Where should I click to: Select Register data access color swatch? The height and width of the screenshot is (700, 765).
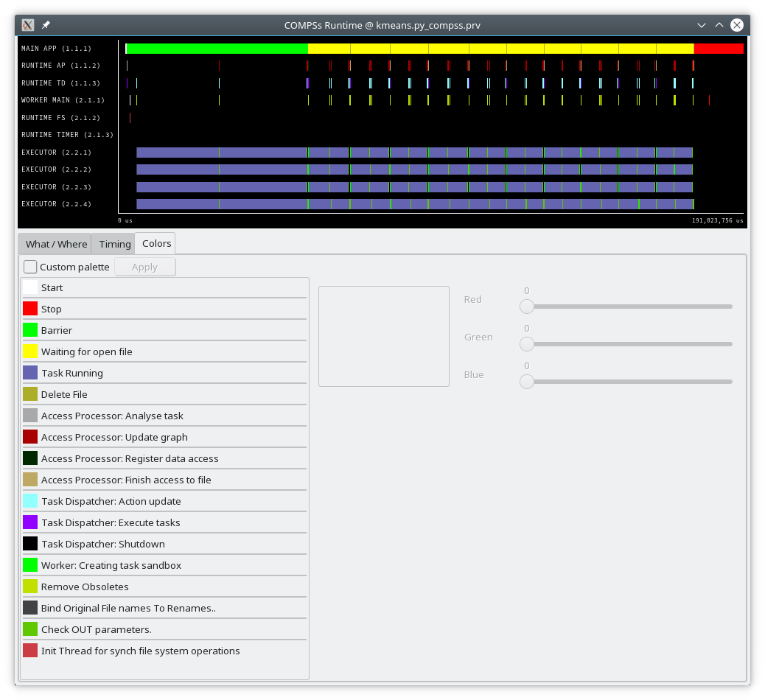(30, 458)
